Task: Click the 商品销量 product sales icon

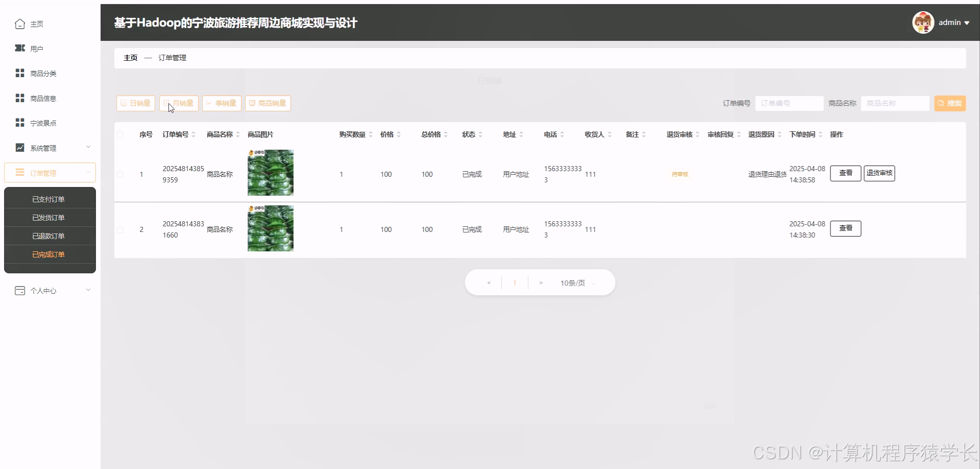Action: point(252,103)
